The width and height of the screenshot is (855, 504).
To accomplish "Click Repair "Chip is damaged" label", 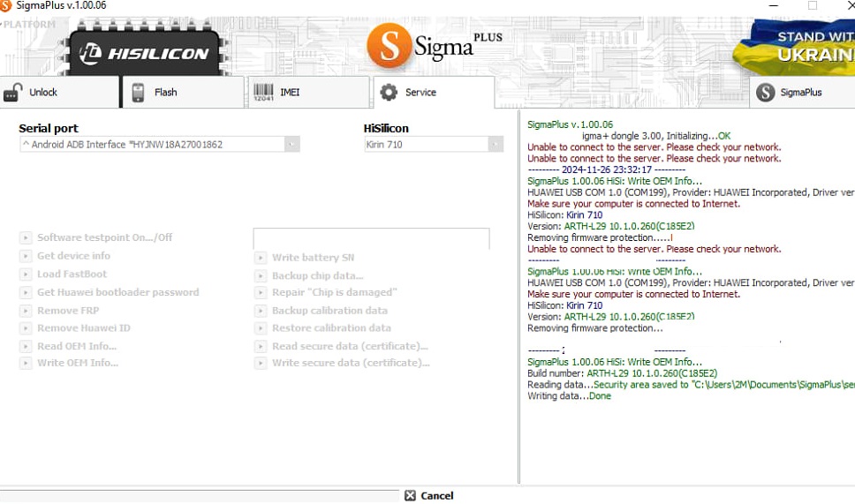I will point(334,292).
